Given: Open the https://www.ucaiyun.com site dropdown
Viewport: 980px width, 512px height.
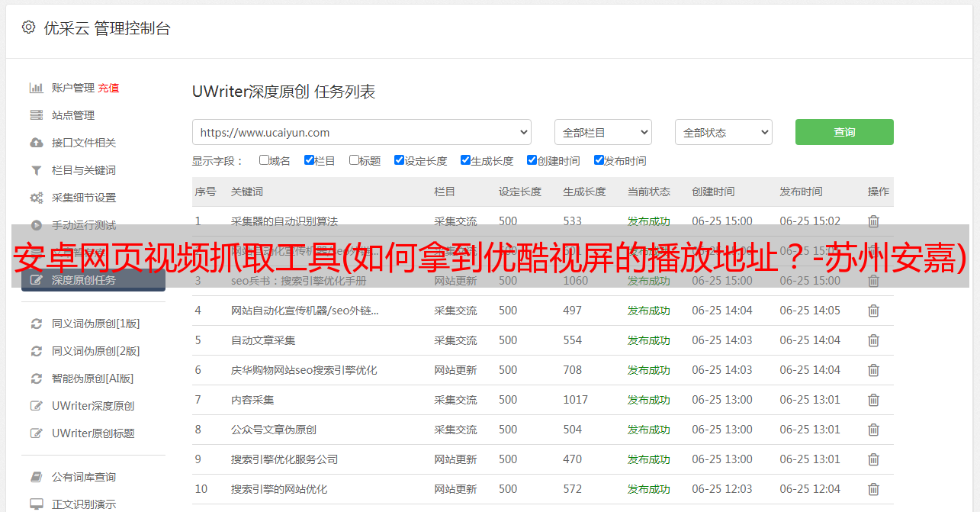Looking at the screenshot, I should (x=361, y=132).
